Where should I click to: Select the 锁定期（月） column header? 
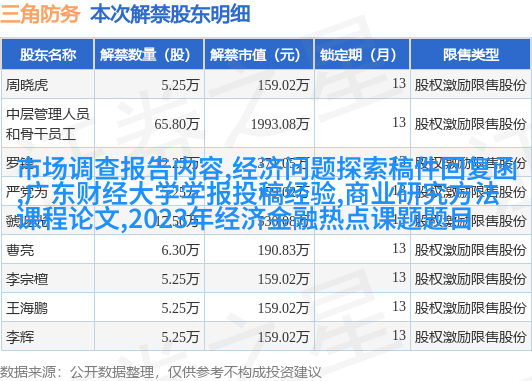coord(362,55)
